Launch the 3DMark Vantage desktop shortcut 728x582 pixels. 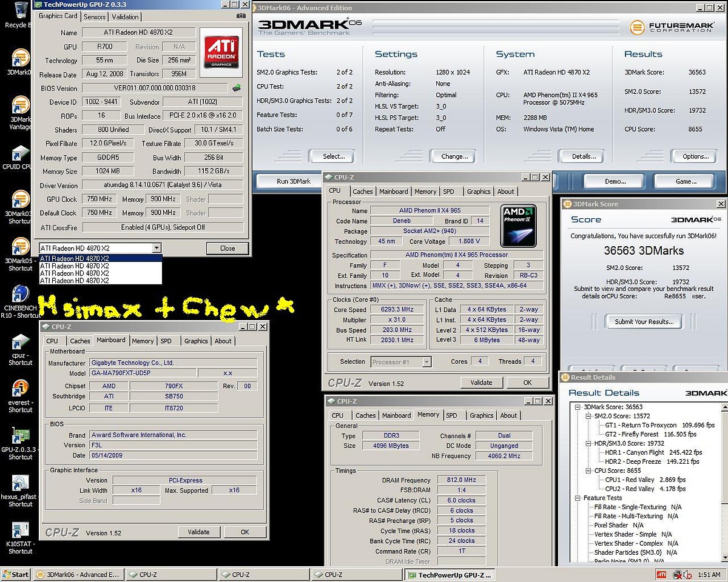[20, 113]
